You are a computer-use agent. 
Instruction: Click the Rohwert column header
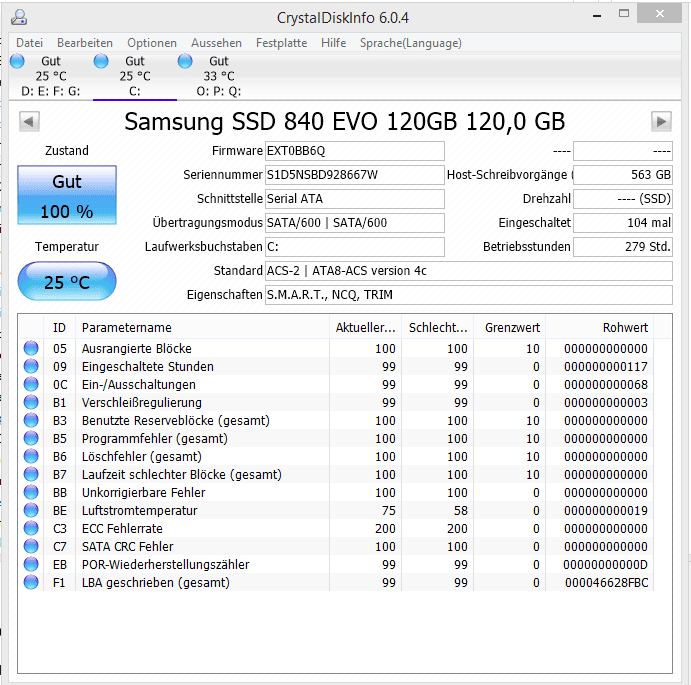[600, 328]
